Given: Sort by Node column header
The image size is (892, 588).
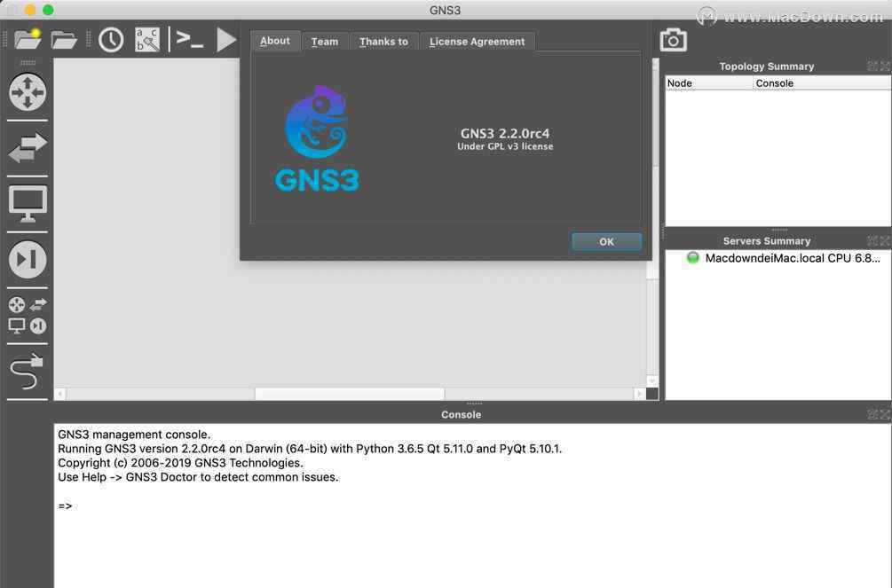Looking at the screenshot, I should 709,83.
